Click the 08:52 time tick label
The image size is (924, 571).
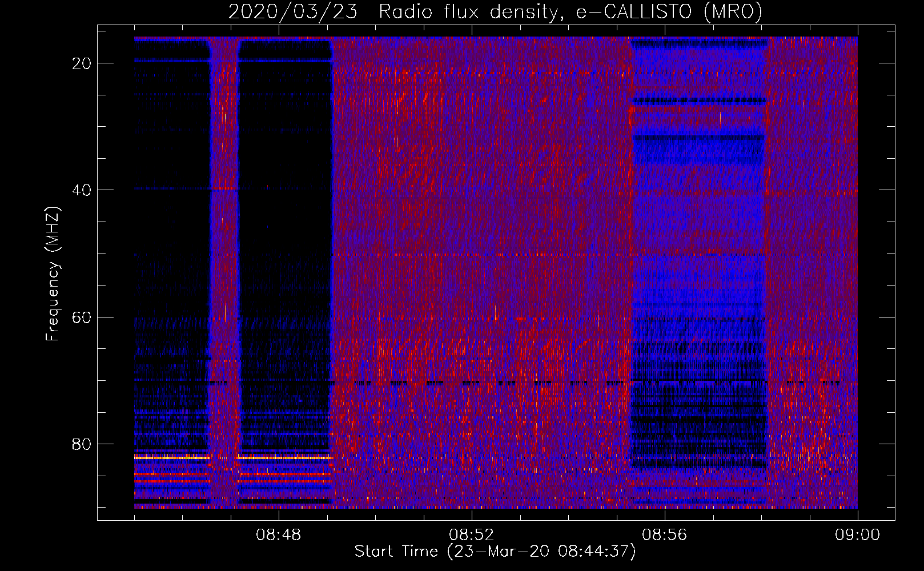pos(471,535)
